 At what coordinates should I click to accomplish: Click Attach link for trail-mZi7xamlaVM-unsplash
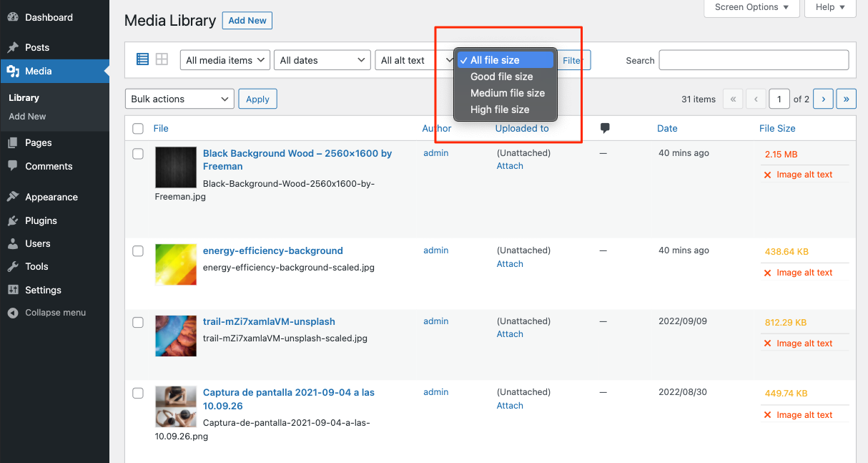click(510, 333)
